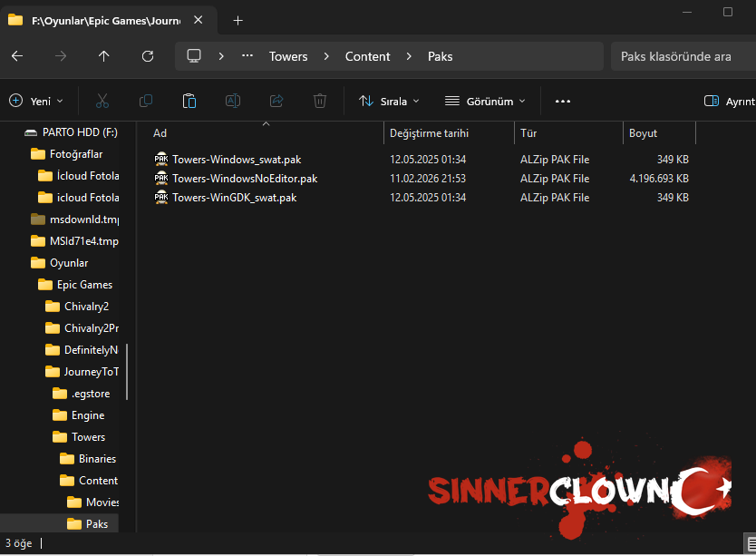Click the Copy icon in toolbar
756x556 pixels.
pyautogui.click(x=146, y=101)
